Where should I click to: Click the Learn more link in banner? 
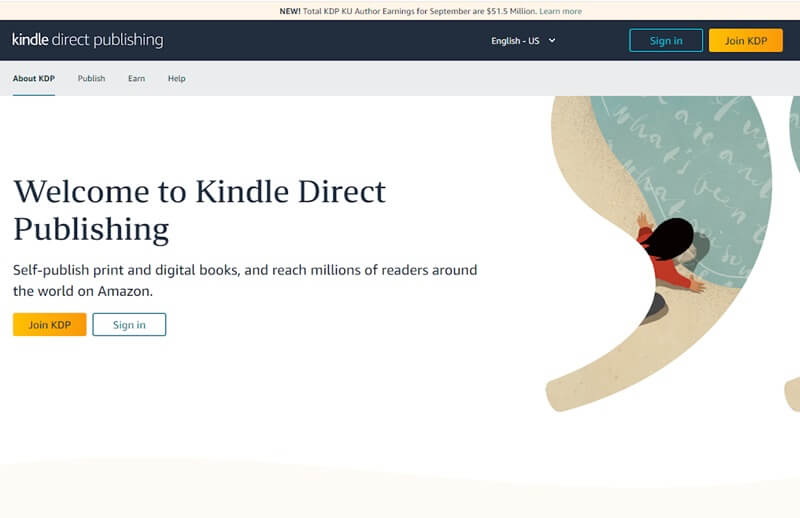pos(560,11)
